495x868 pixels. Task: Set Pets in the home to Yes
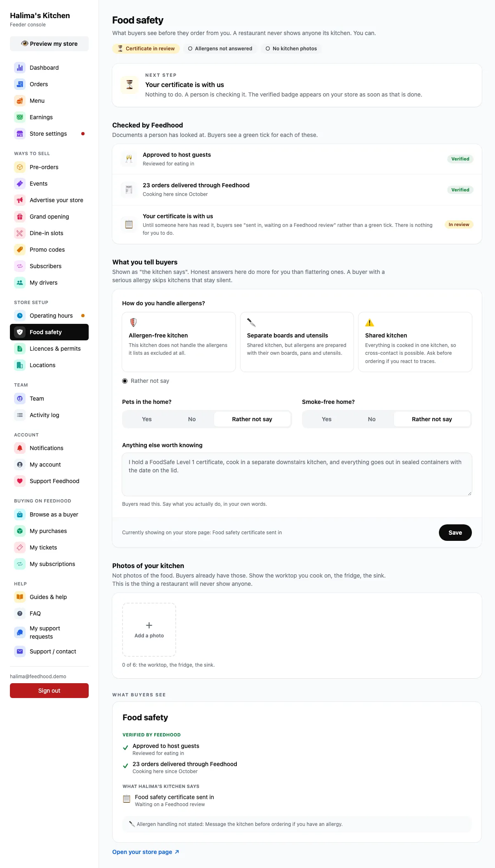(x=147, y=419)
